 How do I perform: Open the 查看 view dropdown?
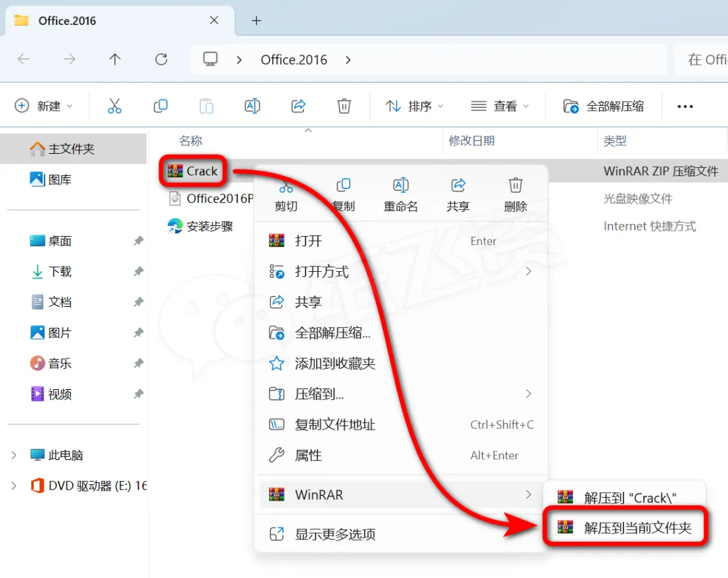coord(499,106)
